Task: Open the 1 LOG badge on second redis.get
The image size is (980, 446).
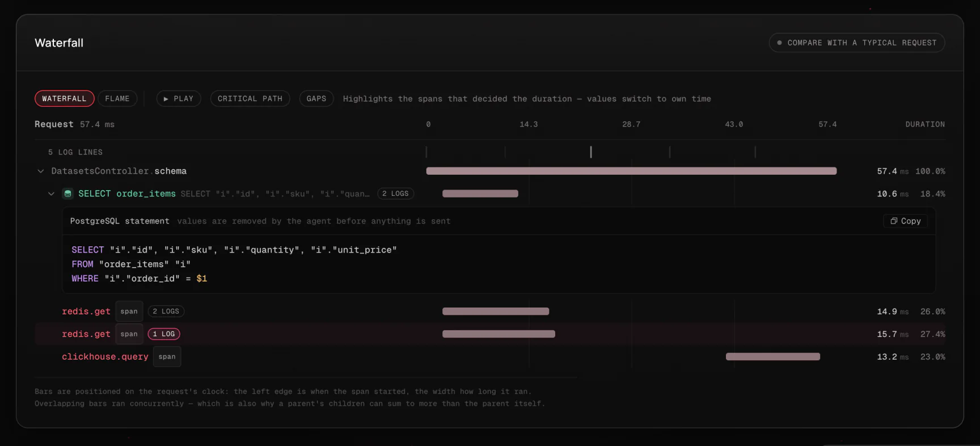Action: point(164,334)
